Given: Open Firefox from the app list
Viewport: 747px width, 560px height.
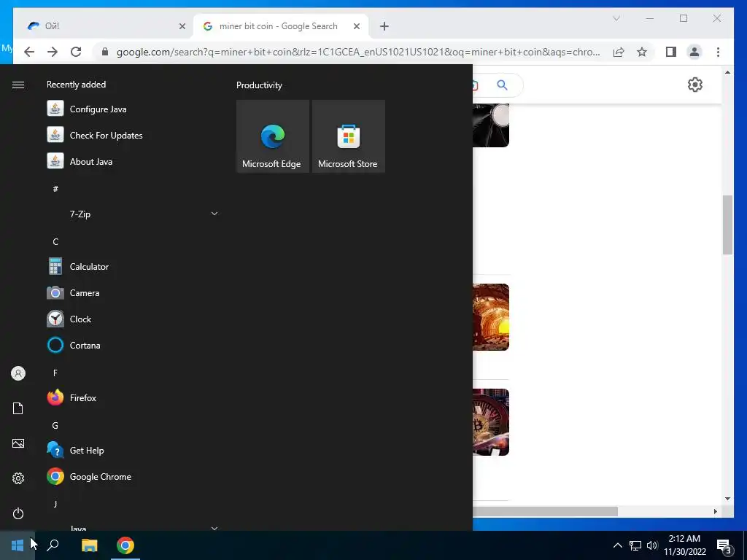Looking at the screenshot, I should [x=133, y=397].
